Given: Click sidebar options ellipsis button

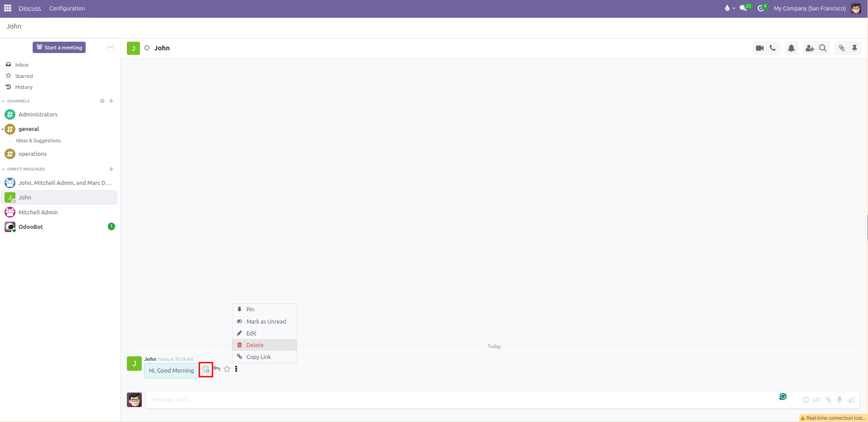Looking at the screenshot, I should tap(111, 47).
